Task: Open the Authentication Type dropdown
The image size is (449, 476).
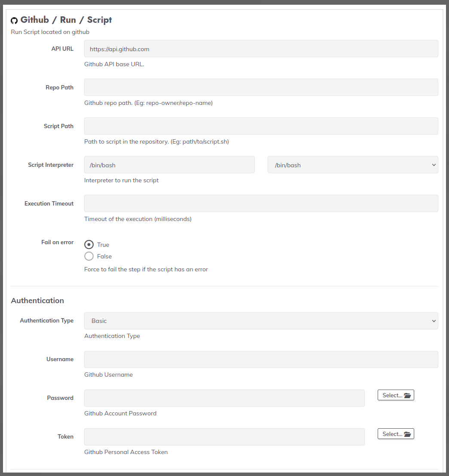Action: tap(261, 321)
